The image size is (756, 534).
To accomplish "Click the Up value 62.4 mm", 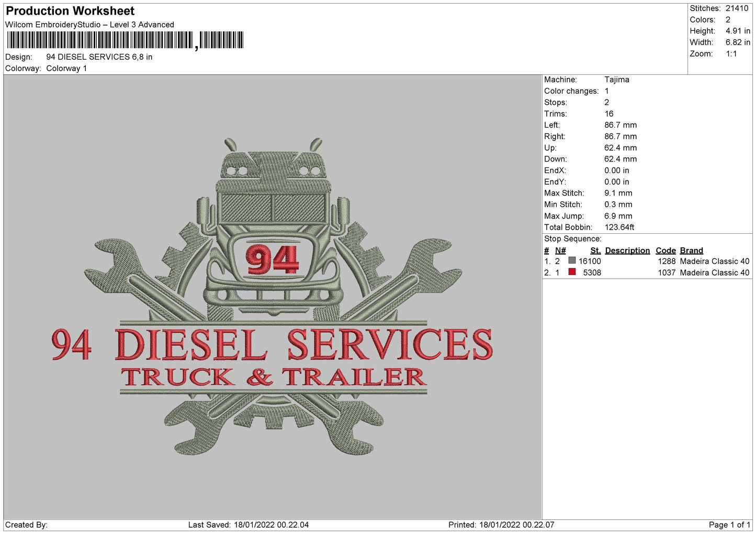I will coord(620,148).
